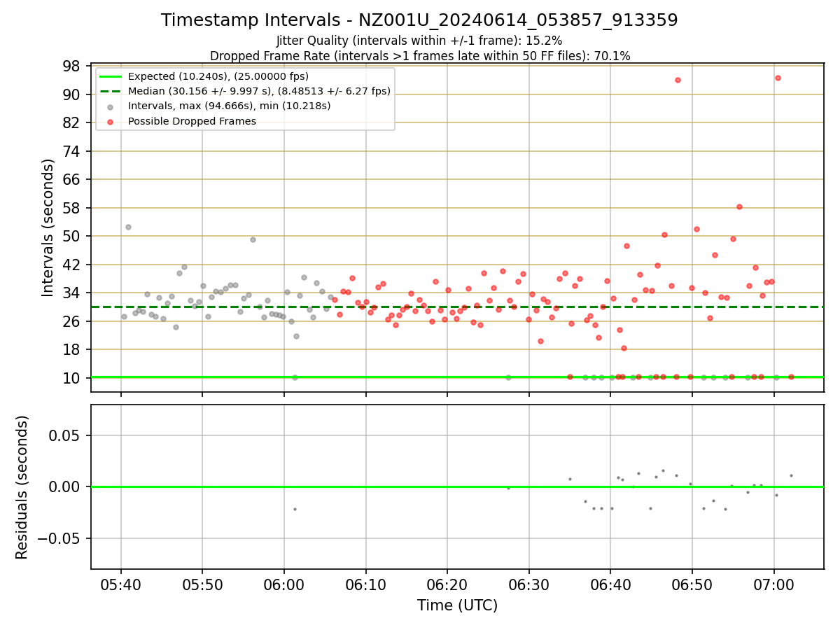Click the 'Dropped Frame Rate' subtitle line showing 70.1%
The image size is (840, 630).
pos(420,56)
